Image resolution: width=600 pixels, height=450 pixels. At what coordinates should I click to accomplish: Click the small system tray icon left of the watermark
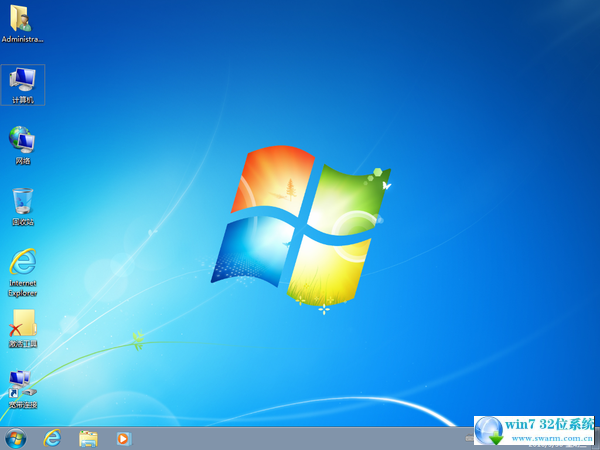coord(469,436)
